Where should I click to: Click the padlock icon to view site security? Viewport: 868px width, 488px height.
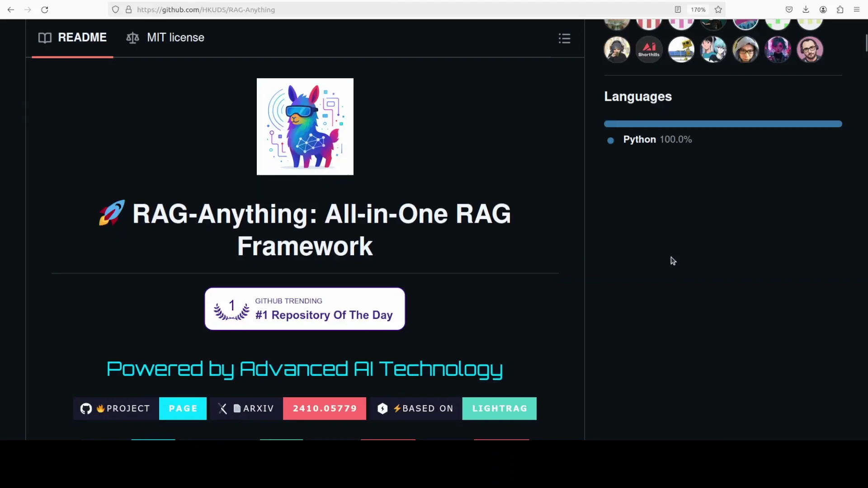pyautogui.click(x=129, y=9)
